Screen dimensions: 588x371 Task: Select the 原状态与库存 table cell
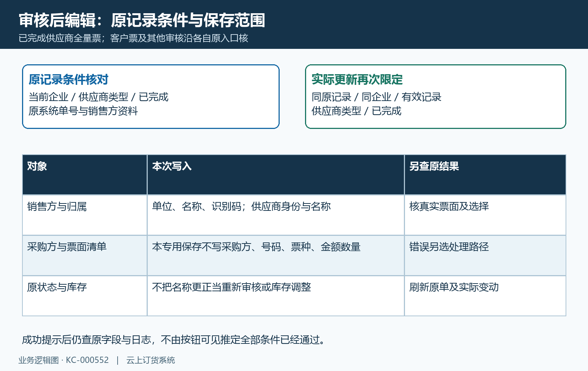click(x=85, y=296)
